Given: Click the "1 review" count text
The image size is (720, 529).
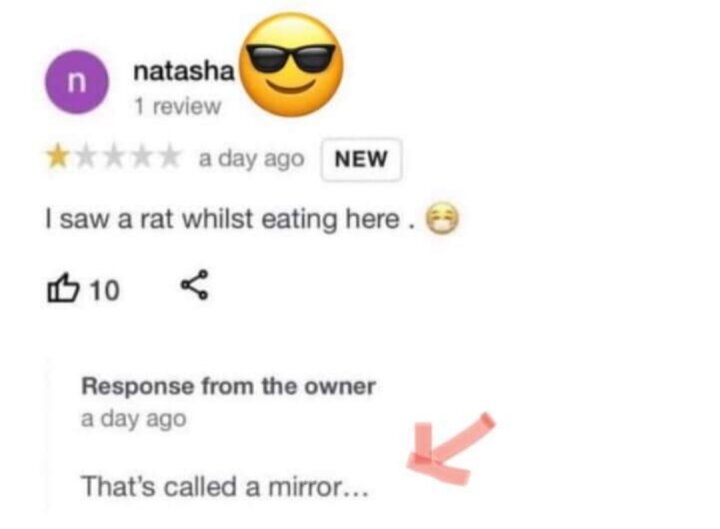Looking at the screenshot, I should click(x=177, y=106).
